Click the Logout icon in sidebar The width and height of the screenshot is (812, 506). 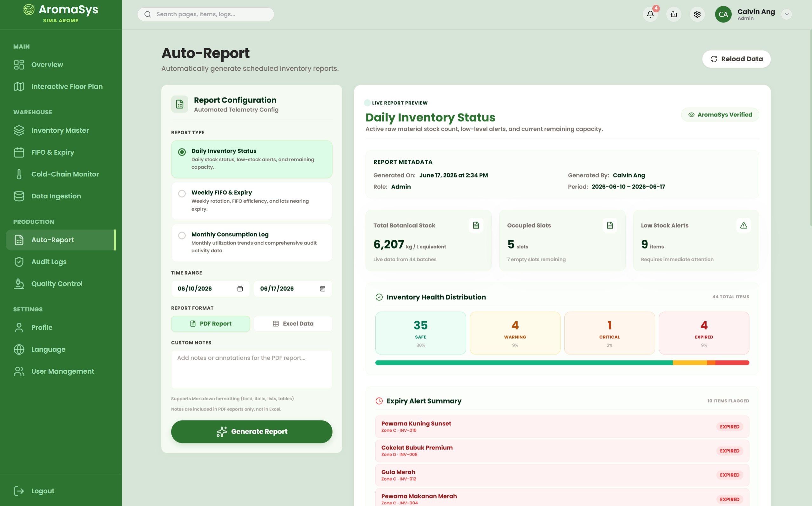[19, 491]
